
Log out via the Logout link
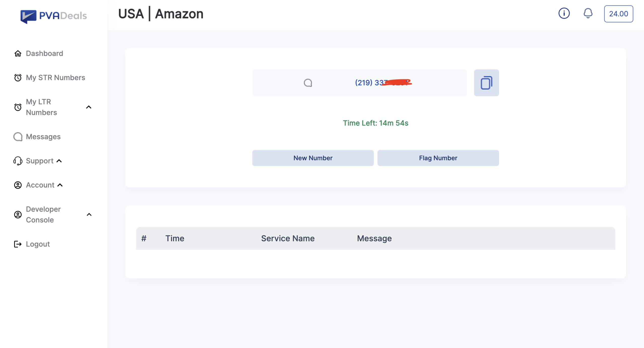point(38,244)
